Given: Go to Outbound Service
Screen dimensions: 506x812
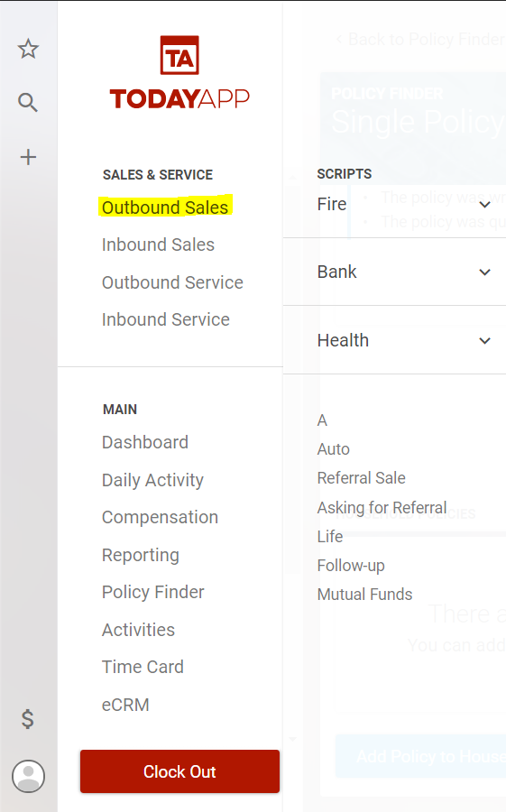Looking at the screenshot, I should (172, 282).
